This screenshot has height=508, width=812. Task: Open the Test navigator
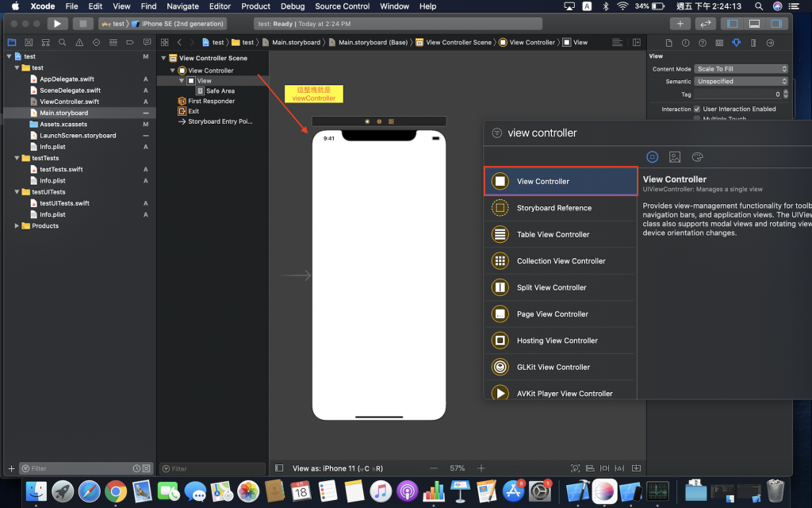(x=96, y=43)
